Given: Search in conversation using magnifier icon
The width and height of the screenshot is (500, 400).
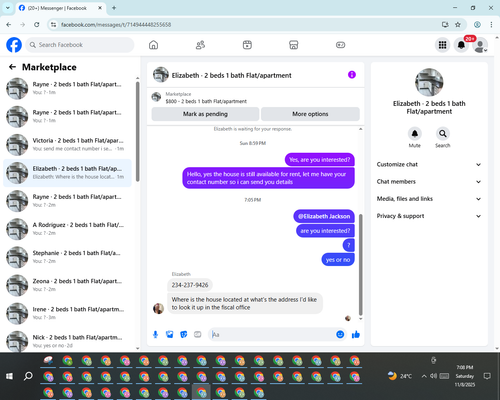Looking at the screenshot, I should coord(443,134).
